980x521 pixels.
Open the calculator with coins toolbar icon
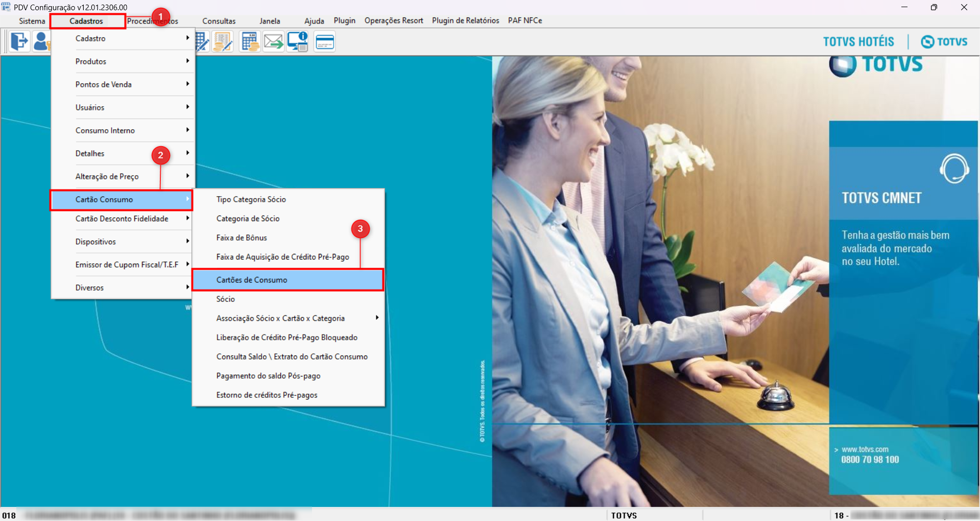(x=250, y=41)
